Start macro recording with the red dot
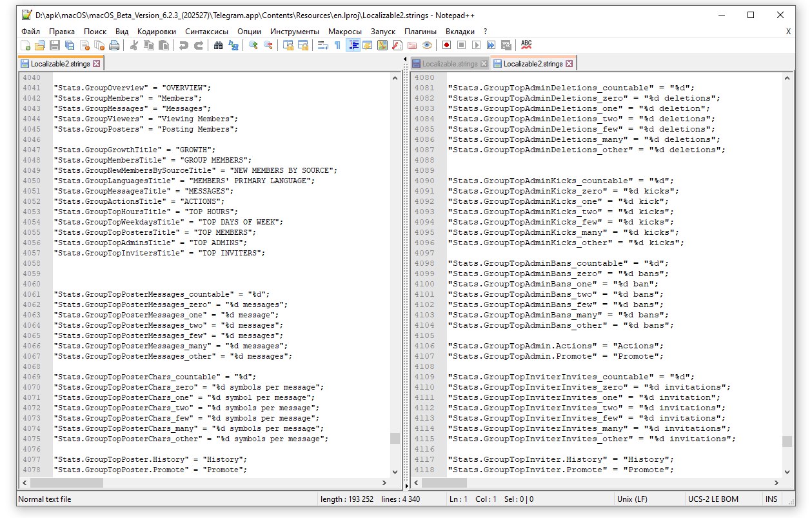This screenshot has height=518, width=812. pos(446,45)
